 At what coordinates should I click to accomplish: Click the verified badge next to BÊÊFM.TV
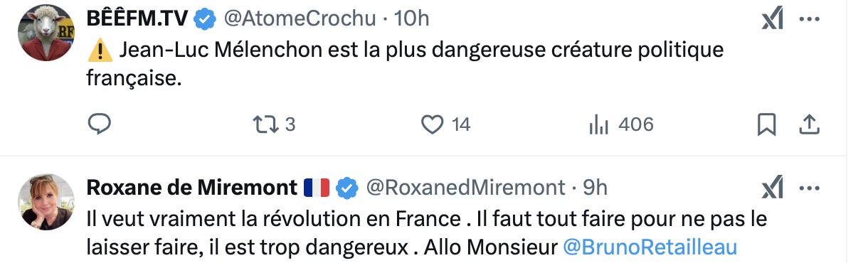pos(206,20)
